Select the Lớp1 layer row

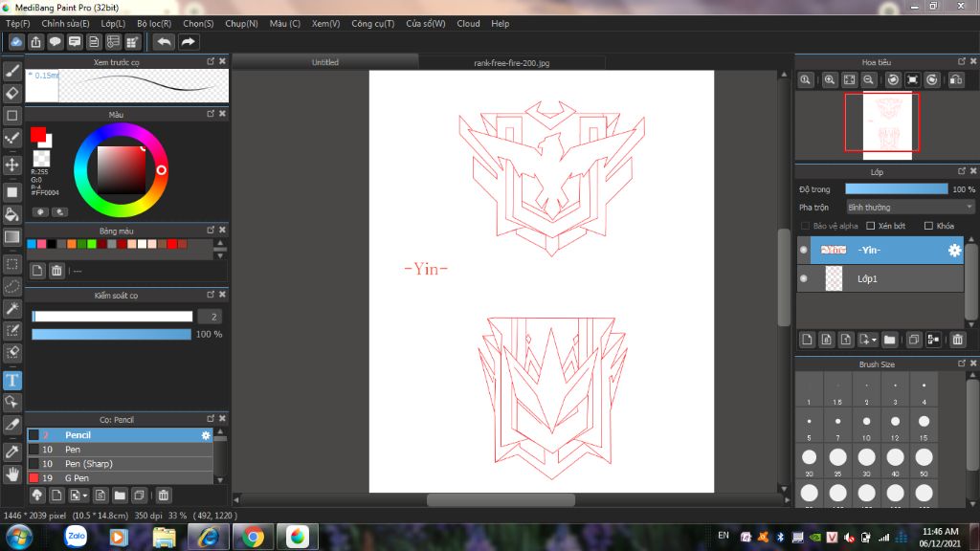[x=880, y=278]
